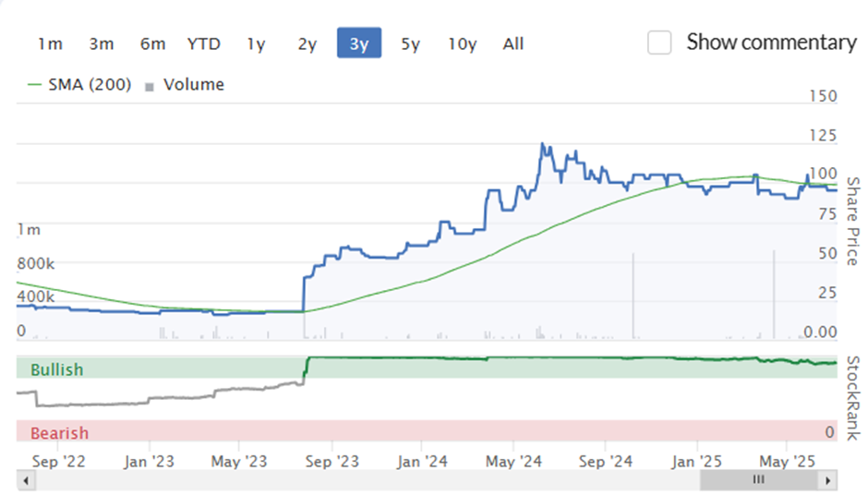The width and height of the screenshot is (868, 496).
Task: Click the Jan '25 axis label
Action: pyautogui.click(x=697, y=462)
